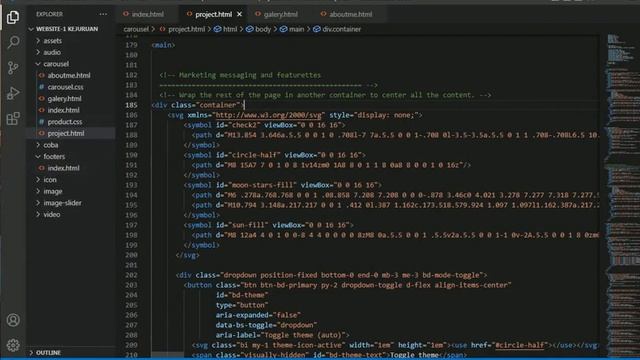Image resolution: width=640 pixels, height=360 pixels.
Task: Click line number 185 in gutter
Action: (131, 105)
